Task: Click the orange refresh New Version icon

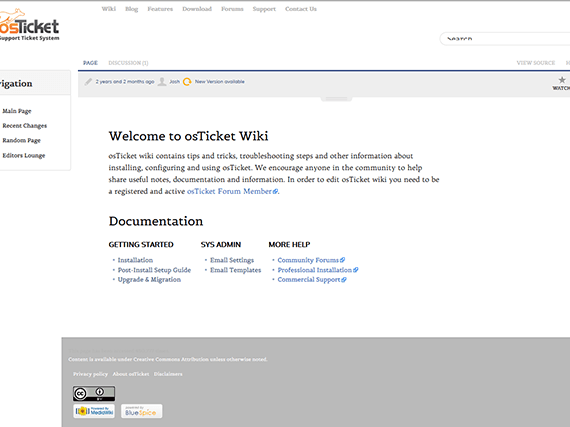Action: (x=187, y=82)
